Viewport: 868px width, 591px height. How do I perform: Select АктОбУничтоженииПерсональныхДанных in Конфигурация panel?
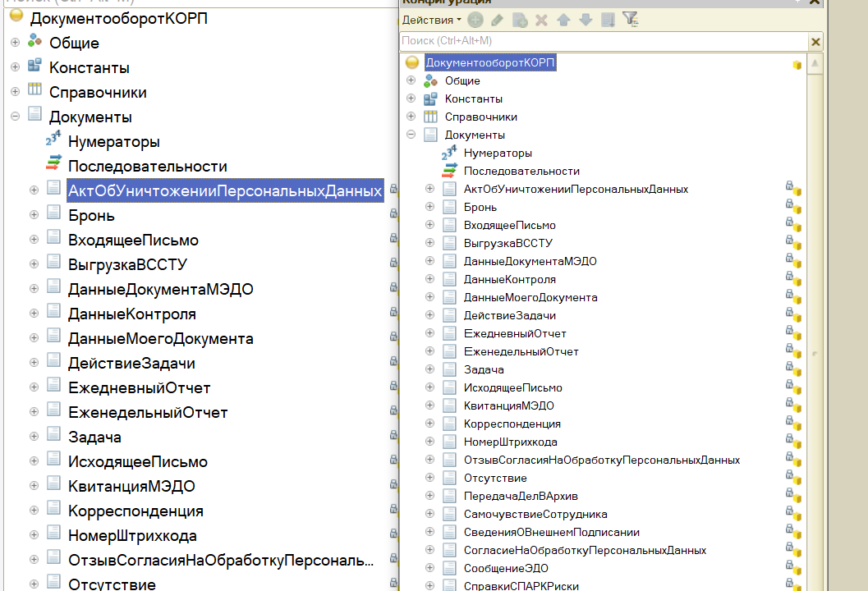coord(576,190)
